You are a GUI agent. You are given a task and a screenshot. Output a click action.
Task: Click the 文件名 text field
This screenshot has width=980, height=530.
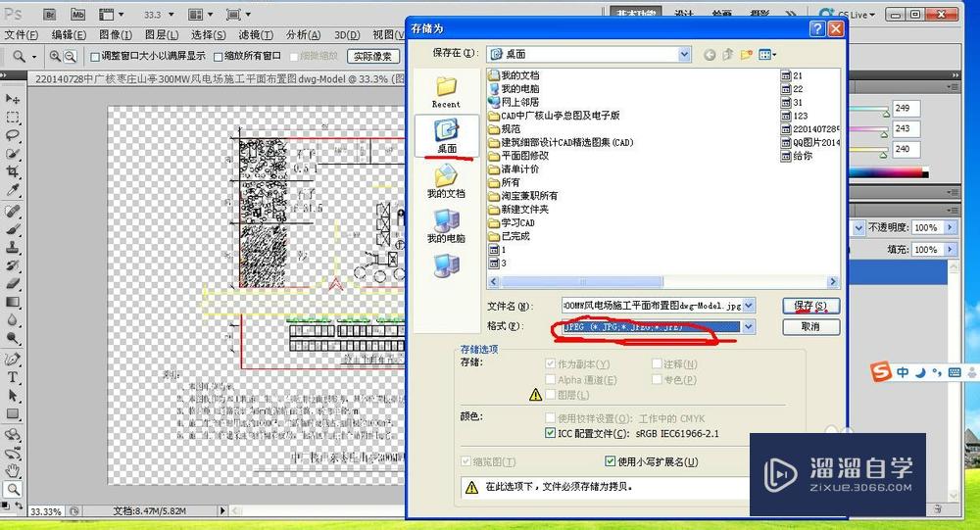[652, 306]
